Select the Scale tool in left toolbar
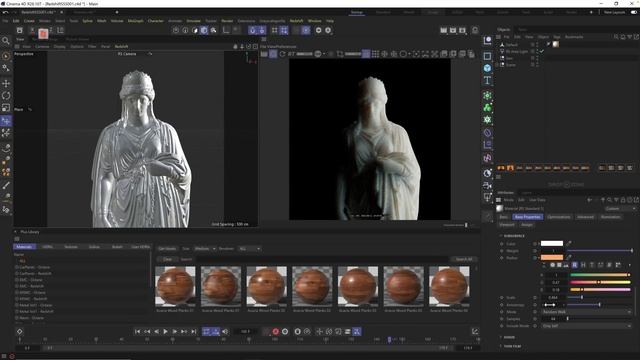Image resolution: width=640 pixels, height=360 pixels. tap(6, 107)
